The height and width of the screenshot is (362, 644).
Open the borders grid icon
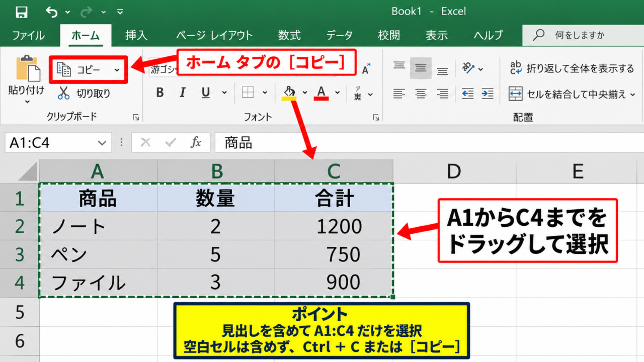pyautogui.click(x=248, y=93)
